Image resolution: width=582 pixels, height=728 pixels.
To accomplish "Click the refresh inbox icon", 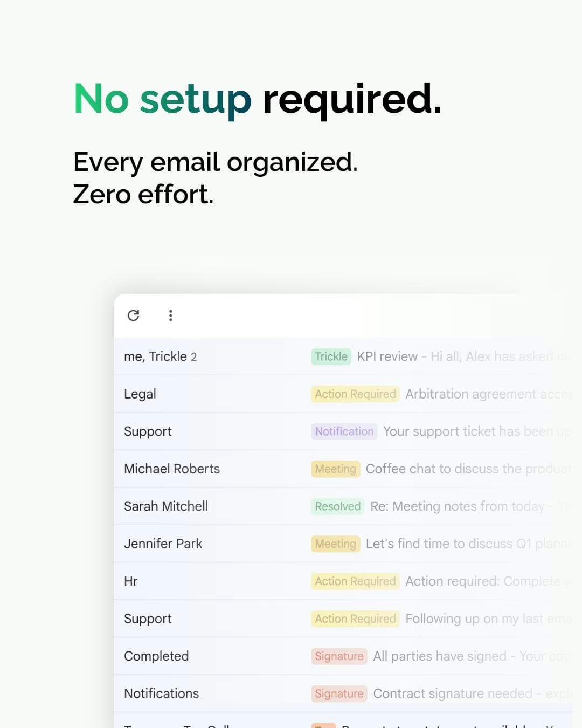I will 134,315.
